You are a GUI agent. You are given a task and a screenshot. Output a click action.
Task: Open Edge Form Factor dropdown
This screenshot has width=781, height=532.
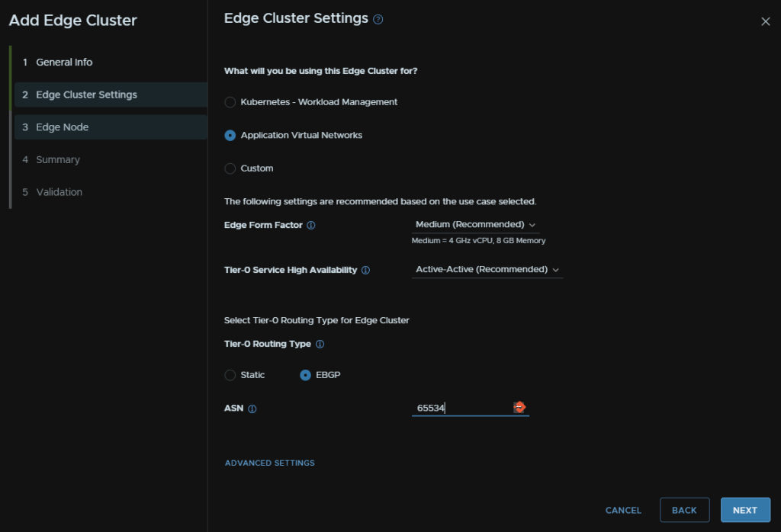(475, 224)
